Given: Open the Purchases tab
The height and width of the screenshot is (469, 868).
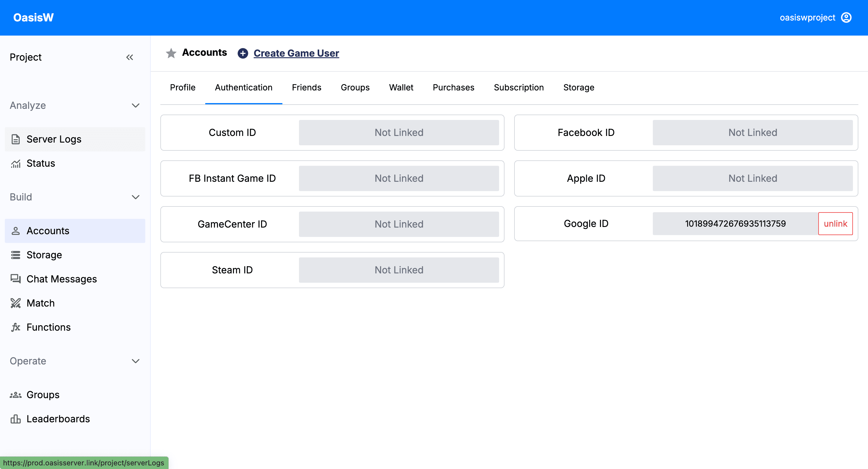Looking at the screenshot, I should click(x=454, y=88).
